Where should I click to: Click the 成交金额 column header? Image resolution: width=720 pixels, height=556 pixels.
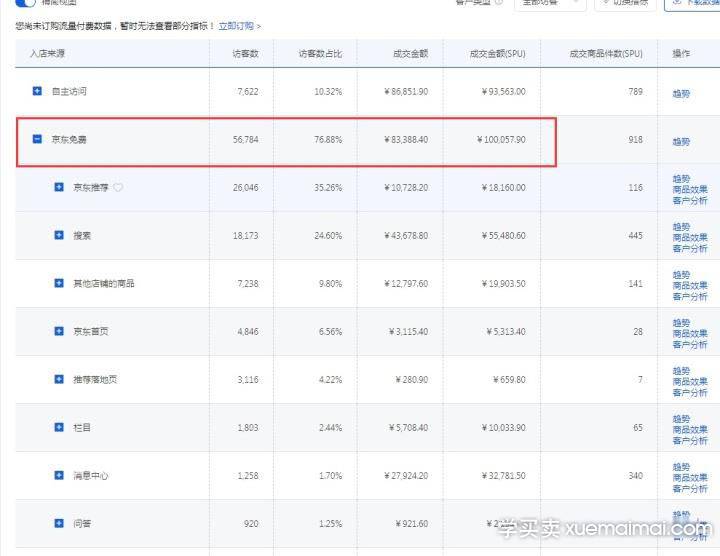click(411, 54)
